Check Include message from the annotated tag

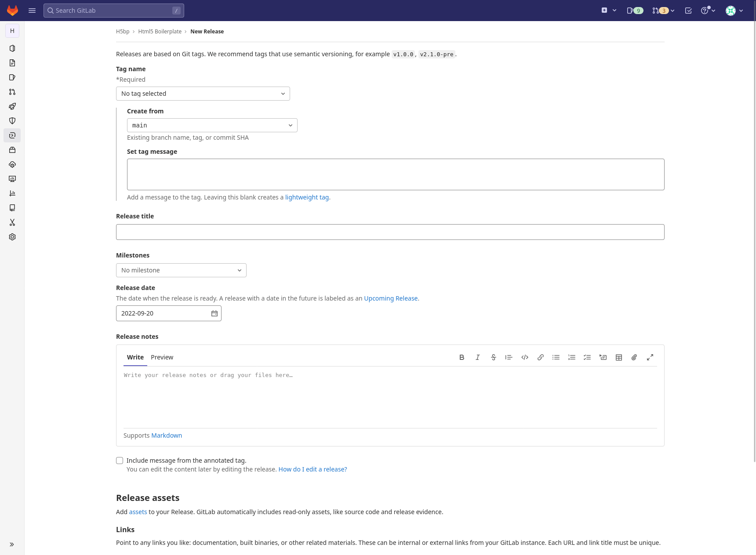tap(119, 460)
